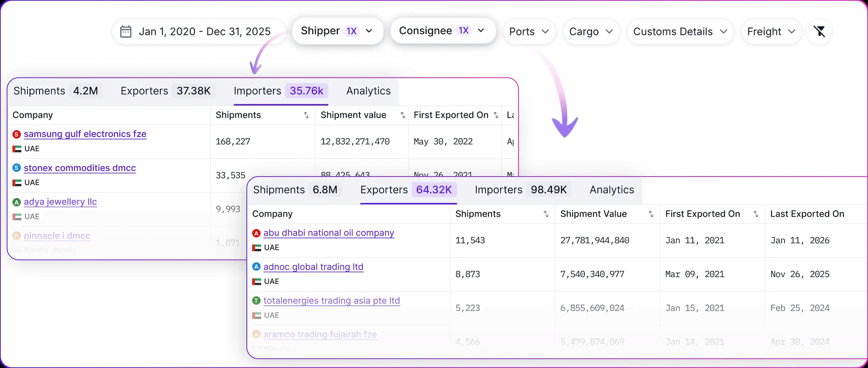
Task: Sort by Shipment Value in Exporters table
Action: coord(651,214)
